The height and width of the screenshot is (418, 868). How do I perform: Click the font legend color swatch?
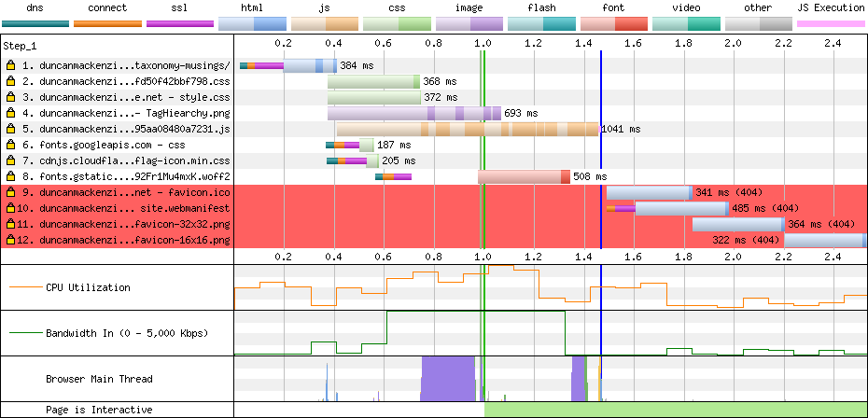tap(613, 23)
